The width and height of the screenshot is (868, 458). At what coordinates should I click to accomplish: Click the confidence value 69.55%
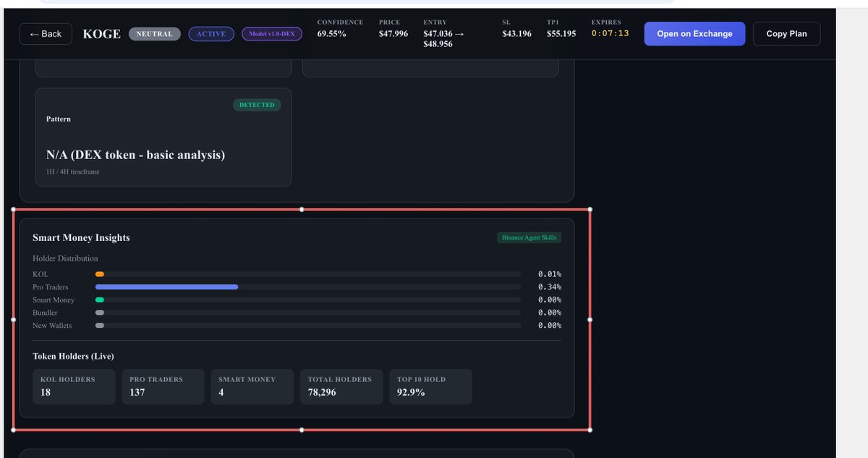point(332,34)
